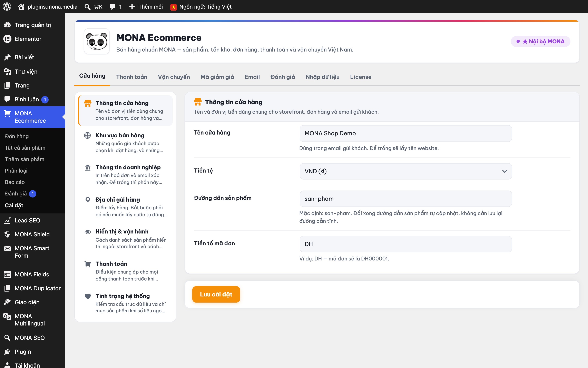Image resolution: width=588 pixels, height=368 pixels.
Task: Click the Đường dẫn sản phẩm input field
Action: tap(405, 199)
